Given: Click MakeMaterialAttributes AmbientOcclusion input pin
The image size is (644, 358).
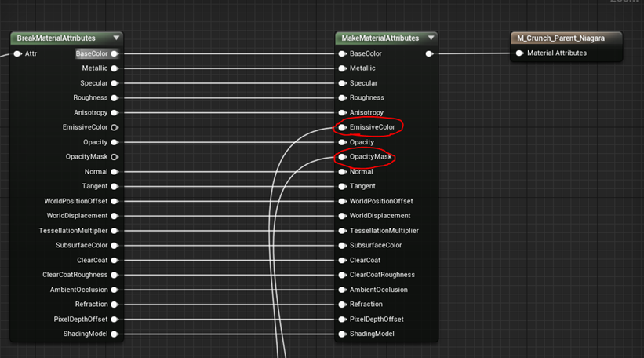Looking at the screenshot, I should (x=342, y=290).
